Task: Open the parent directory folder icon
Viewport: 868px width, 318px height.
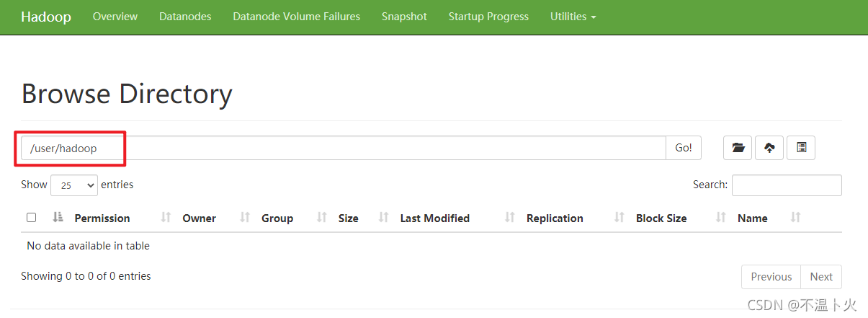Action: (x=738, y=148)
